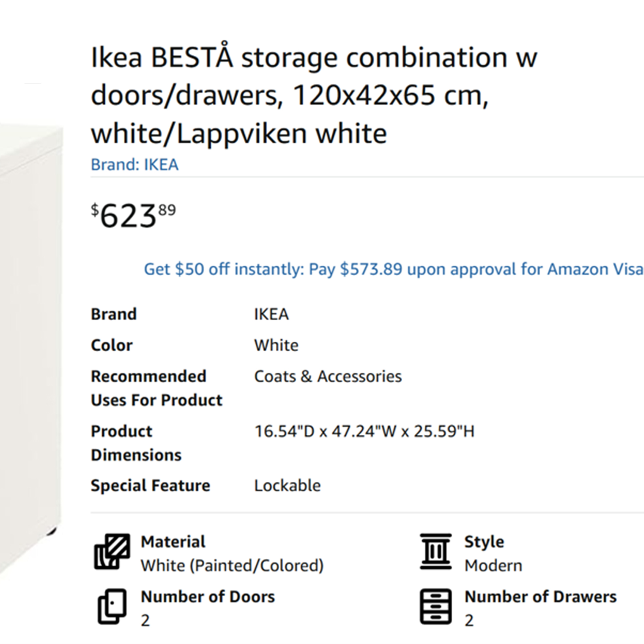Click the Number of Doors label

pos(208,597)
